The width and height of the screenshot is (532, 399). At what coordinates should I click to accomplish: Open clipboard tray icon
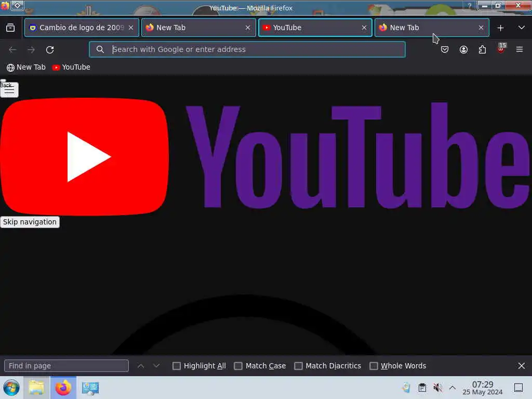[422, 388]
